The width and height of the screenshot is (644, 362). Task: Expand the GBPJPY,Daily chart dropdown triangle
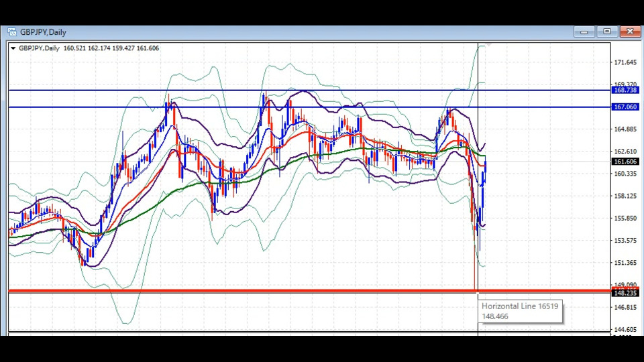pyautogui.click(x=13, y=48)
